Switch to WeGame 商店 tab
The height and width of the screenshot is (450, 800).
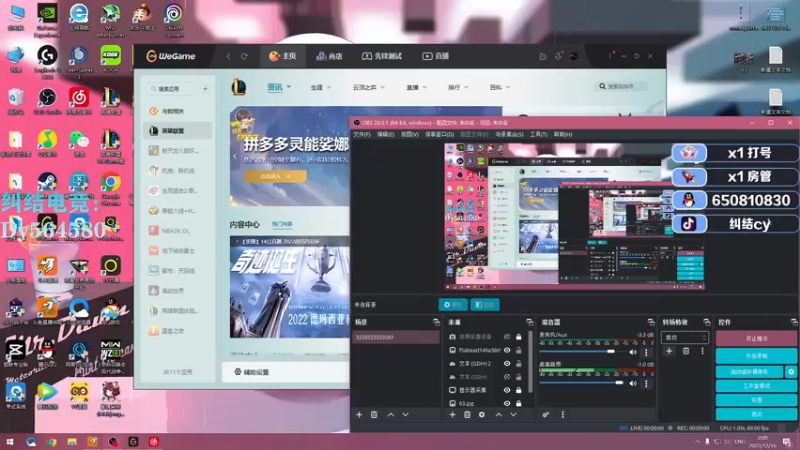click(329, 56)
